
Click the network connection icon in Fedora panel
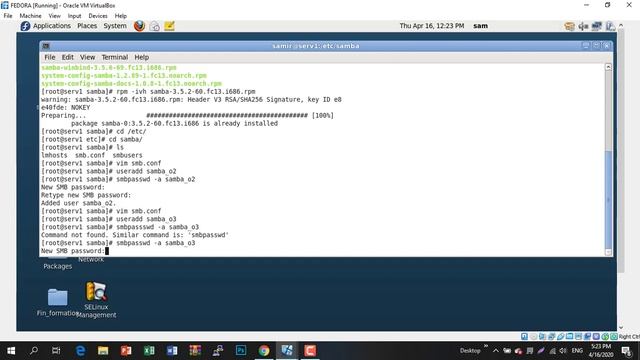(597, 27)
